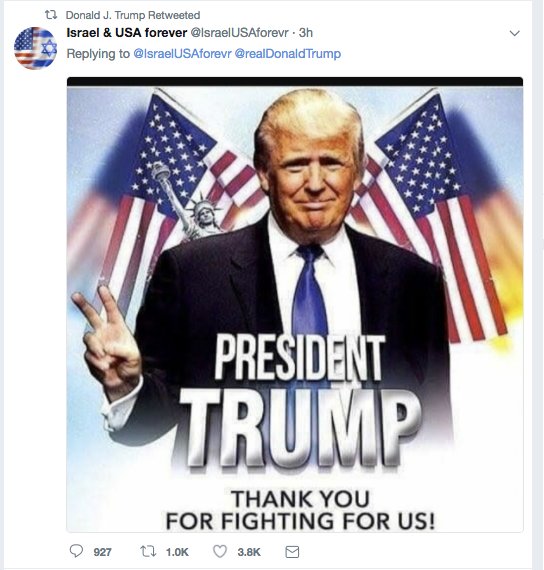
Task: Click the 'Replying to' label text
Action: [x=98, y=54]
